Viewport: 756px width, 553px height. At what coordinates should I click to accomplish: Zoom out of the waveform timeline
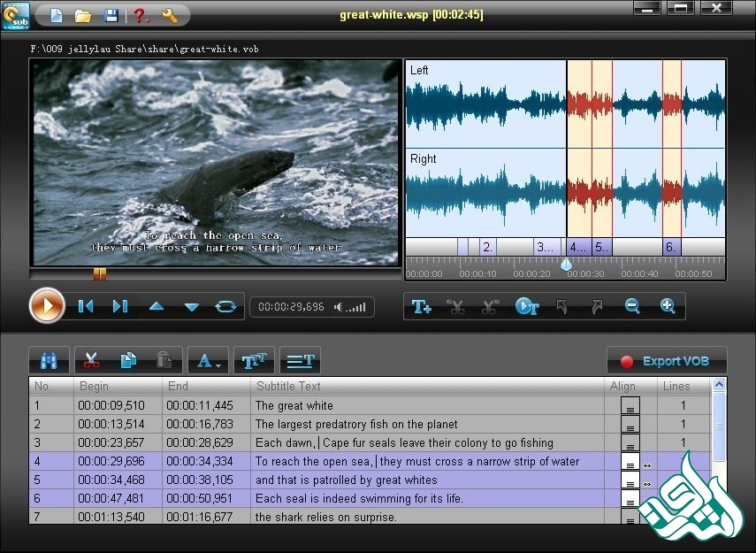pyautogui.click(x=632, y=307)
